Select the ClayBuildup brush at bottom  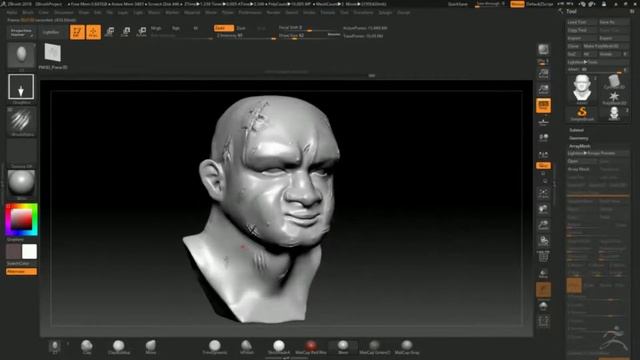119,347
